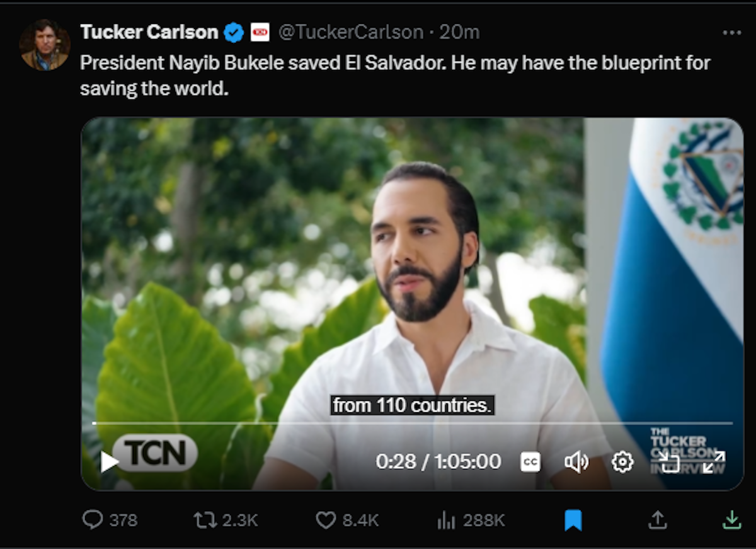Screen dimensions: 756x549
Task: Click the blue verified checkmark badge
Action: click(234, 32)
